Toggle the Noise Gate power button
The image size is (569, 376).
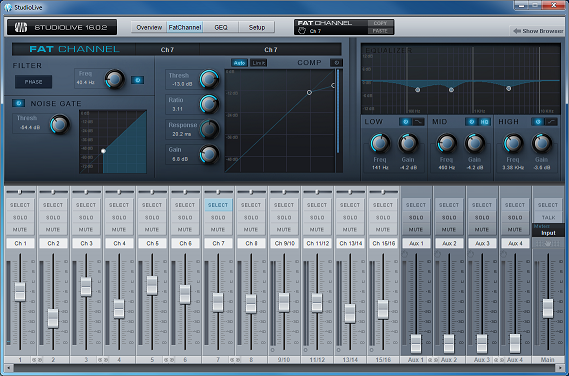pyautogui.click(x=19, y=103)
